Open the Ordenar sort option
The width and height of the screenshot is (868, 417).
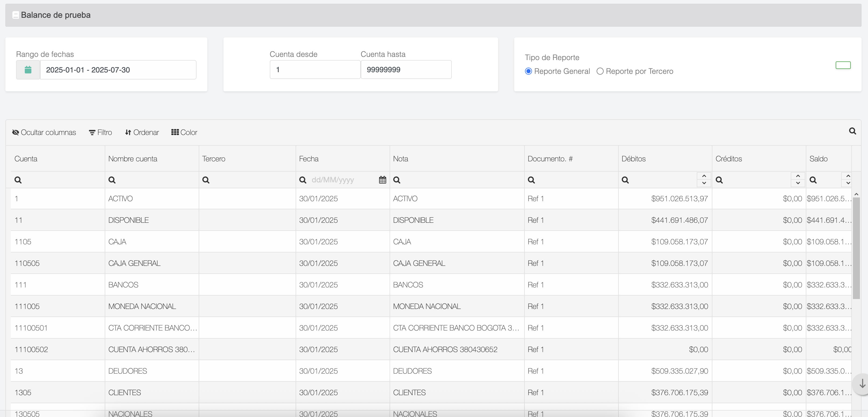point(142,133)
